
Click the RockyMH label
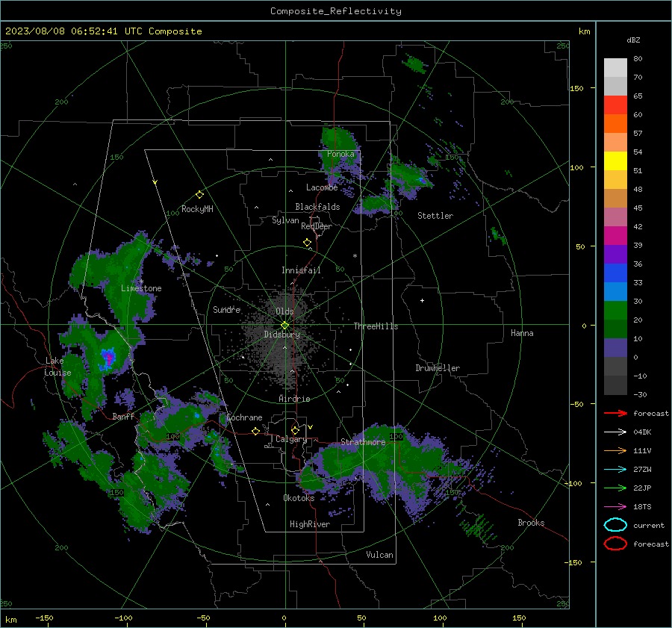(x=197, y=209)
